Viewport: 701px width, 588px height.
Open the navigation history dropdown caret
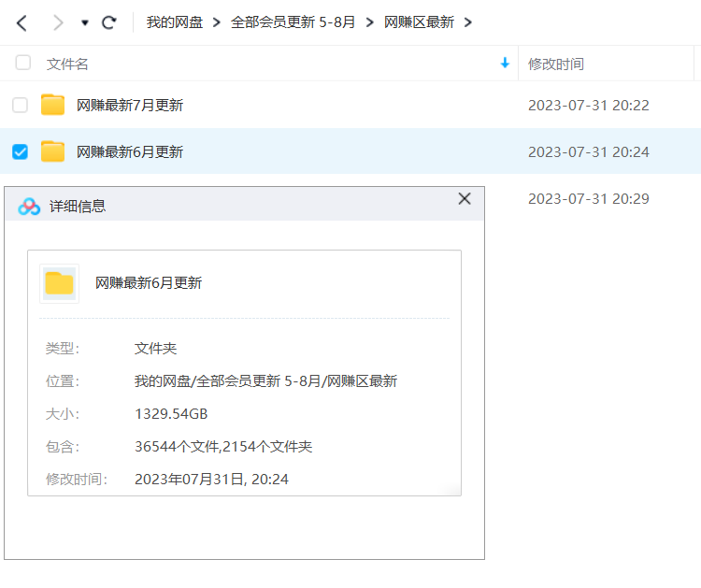[85, 22]
